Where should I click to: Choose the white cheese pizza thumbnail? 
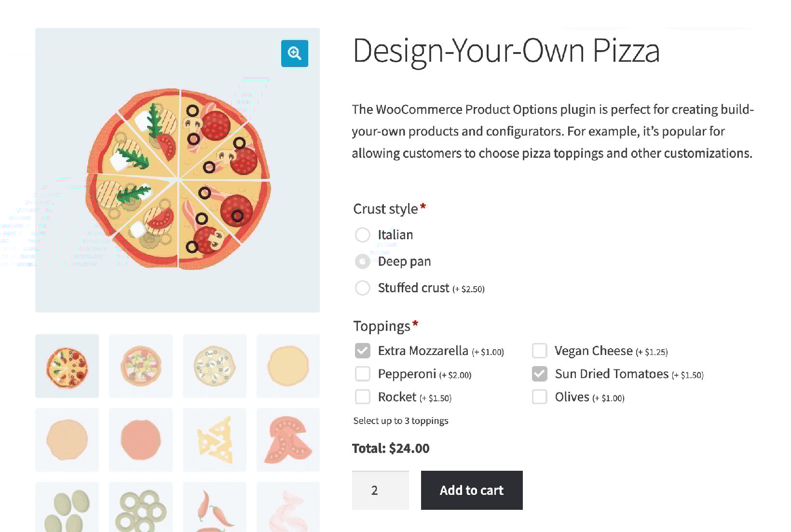[215, 366]
